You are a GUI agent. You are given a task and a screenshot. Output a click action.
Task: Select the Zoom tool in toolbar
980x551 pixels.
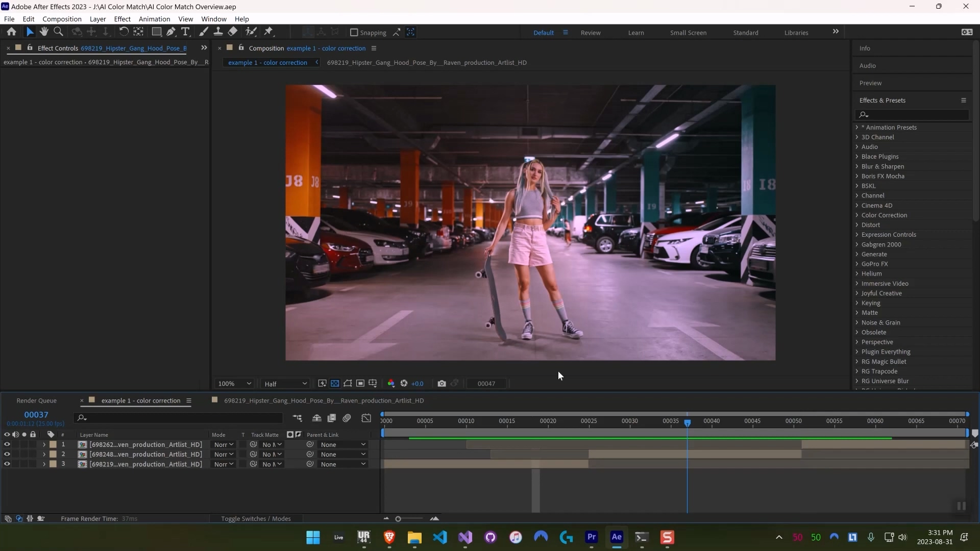pos(58,32)
